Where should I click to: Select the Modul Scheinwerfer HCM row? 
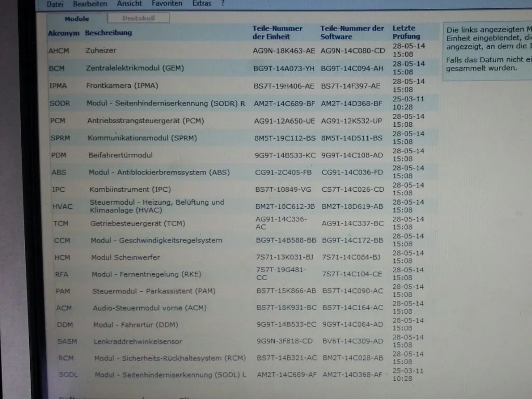(x=125, y=257)
